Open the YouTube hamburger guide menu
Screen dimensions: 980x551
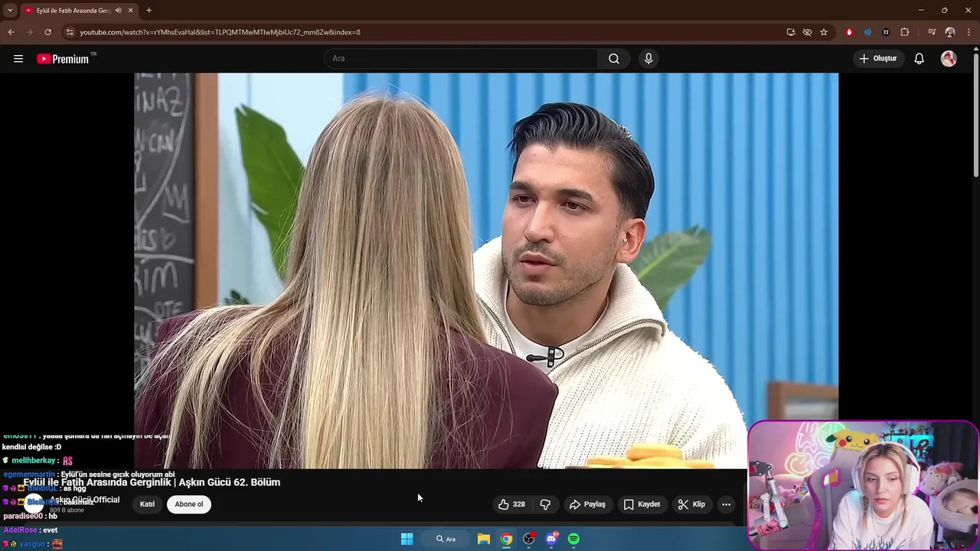pos(18,59)
